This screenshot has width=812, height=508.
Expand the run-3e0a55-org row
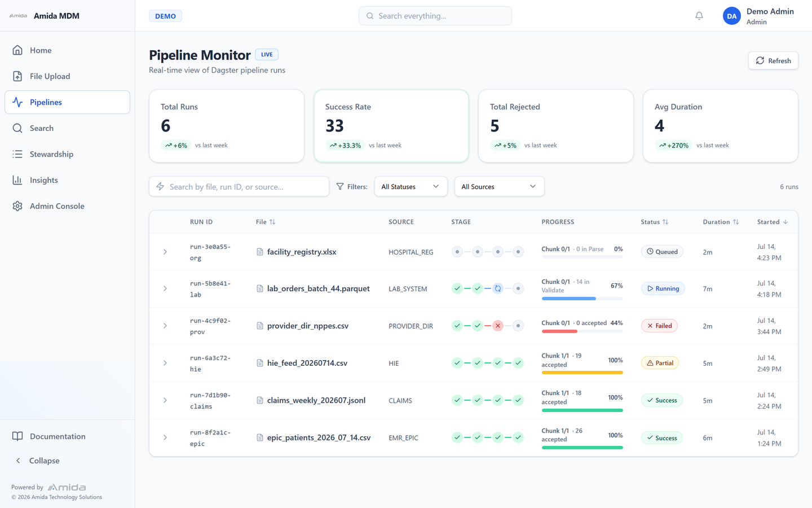165,252
